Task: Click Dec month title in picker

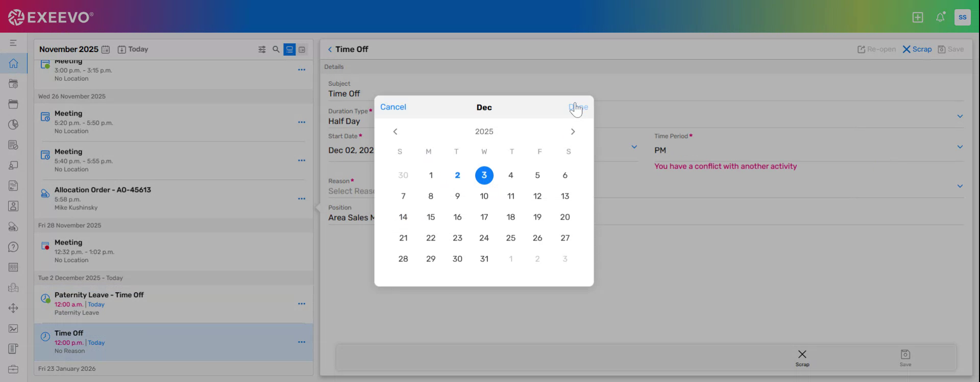Action: tap(484, 107)
